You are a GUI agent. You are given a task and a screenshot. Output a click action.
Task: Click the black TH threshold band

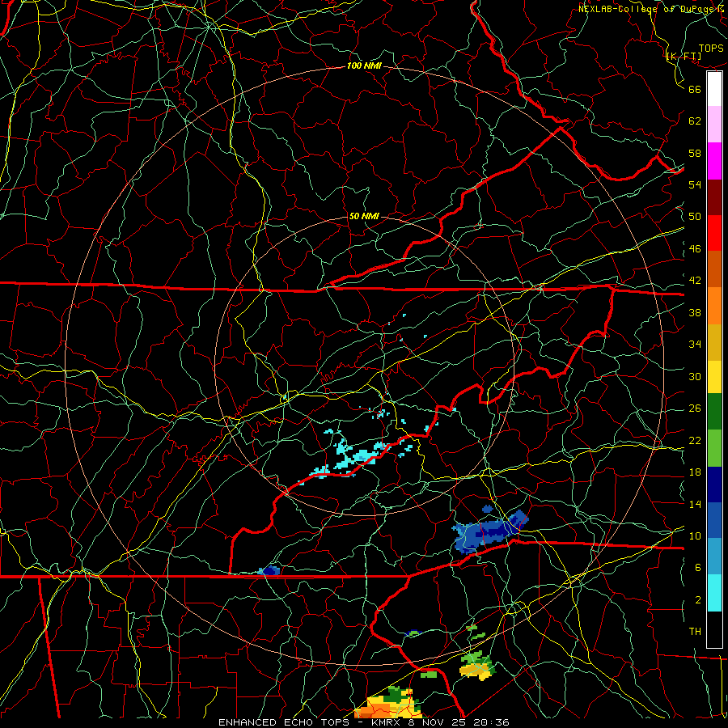click(714, 629)
